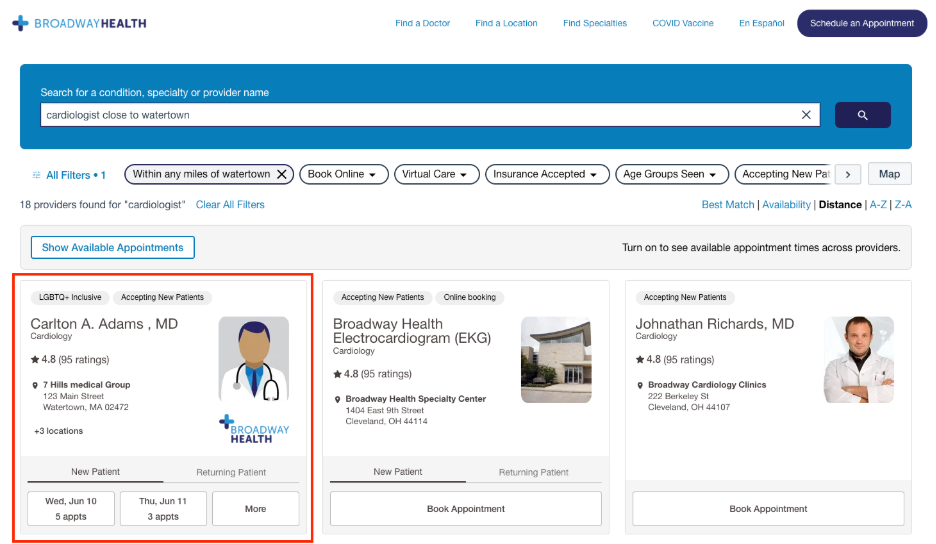Image resolution: width=936 pixels, height=544 pixels.
Task: Sort results by Best Match
Action: click(x=728, y=205)
